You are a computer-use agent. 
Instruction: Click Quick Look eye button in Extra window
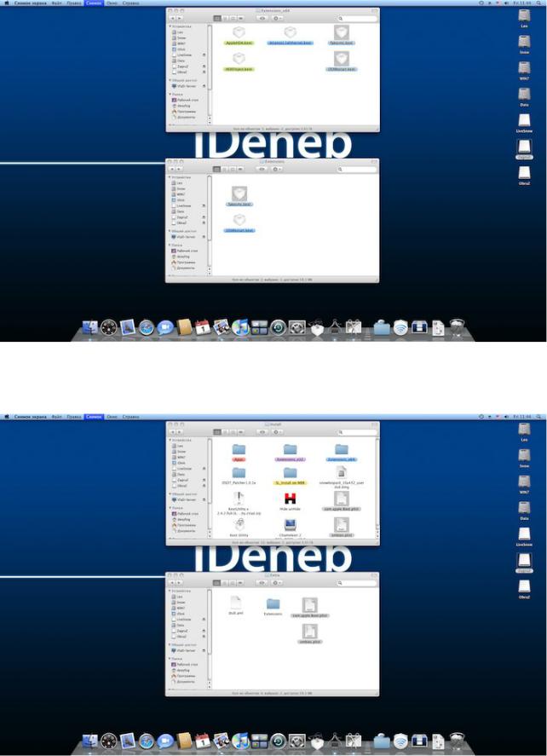coord(262,583)
